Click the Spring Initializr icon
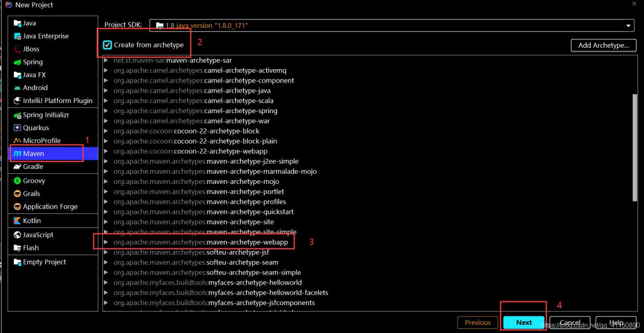This screenshot has width=644, height=333. click(17, 115)
